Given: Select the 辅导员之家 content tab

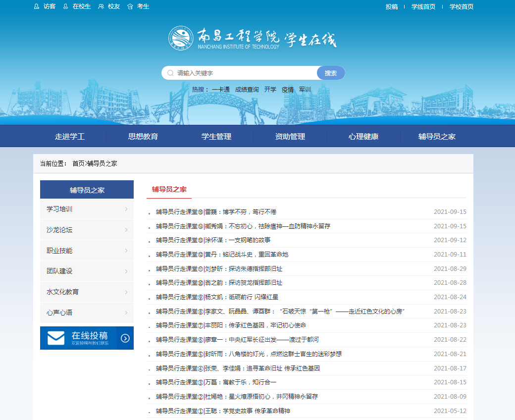Looking at the screenshot, I should [x=169, y=189].
